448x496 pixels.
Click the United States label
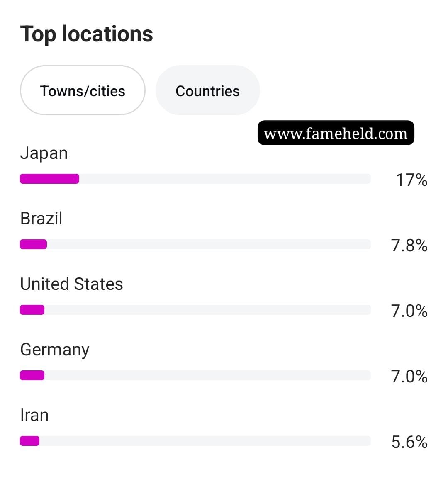tap(71, 284)
